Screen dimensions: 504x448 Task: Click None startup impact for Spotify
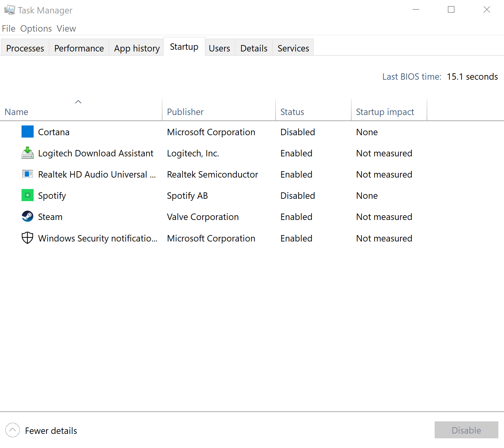click(367, 196)
